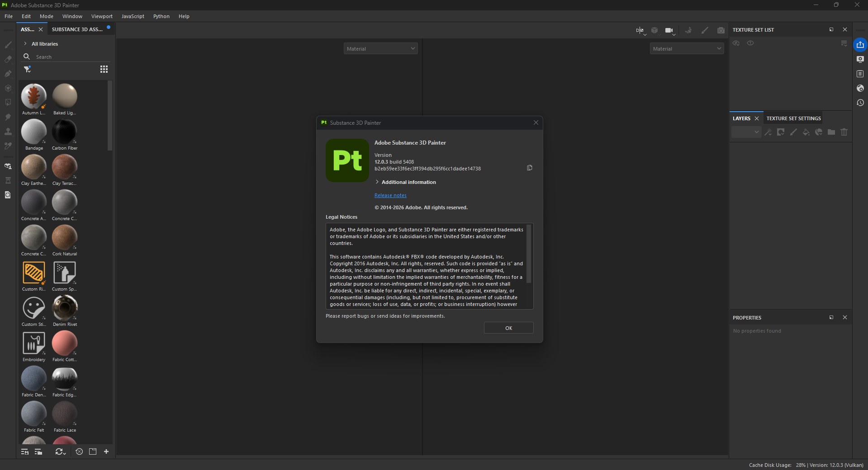Open the Texture Set List options menu

pos(844,43)
